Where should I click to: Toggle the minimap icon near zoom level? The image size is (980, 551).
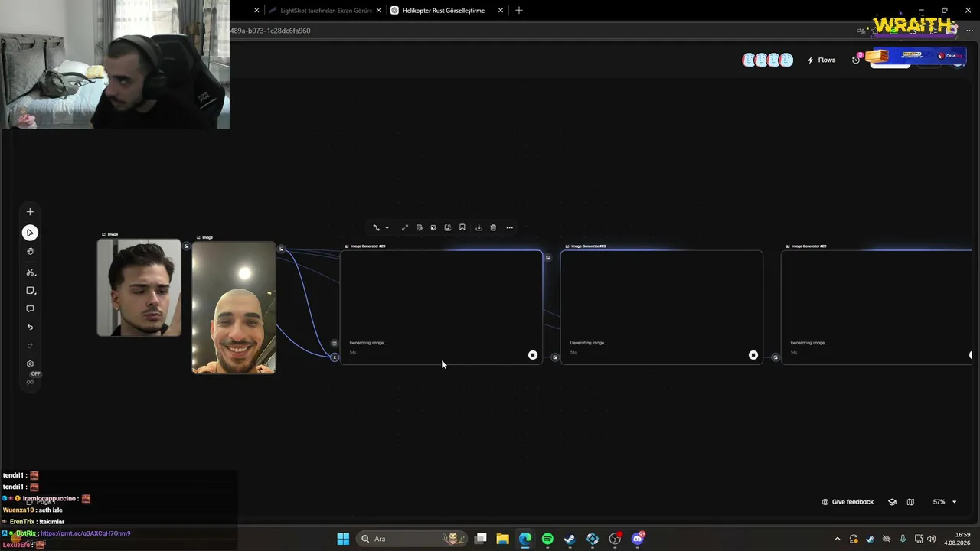tap(910, 502)
